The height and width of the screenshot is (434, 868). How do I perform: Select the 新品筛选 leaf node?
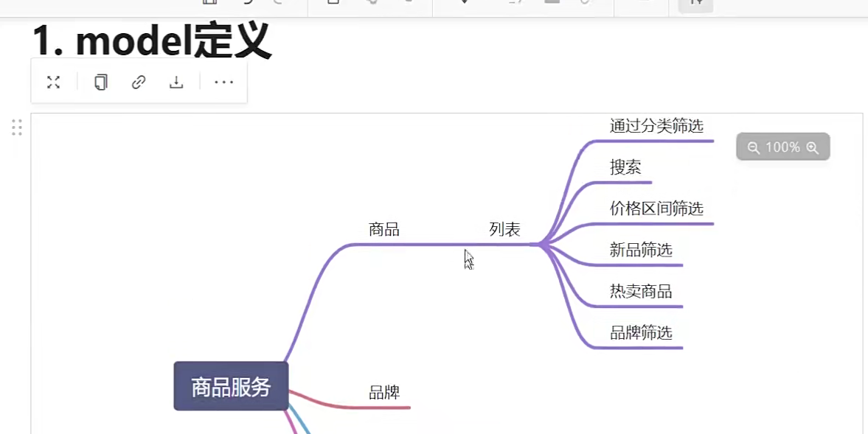tap(640, 250)
